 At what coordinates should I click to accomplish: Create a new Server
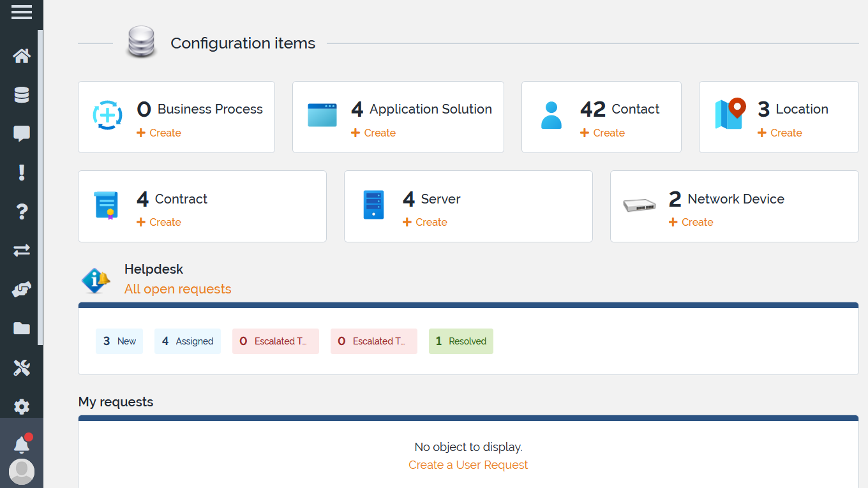click(425, 222)
